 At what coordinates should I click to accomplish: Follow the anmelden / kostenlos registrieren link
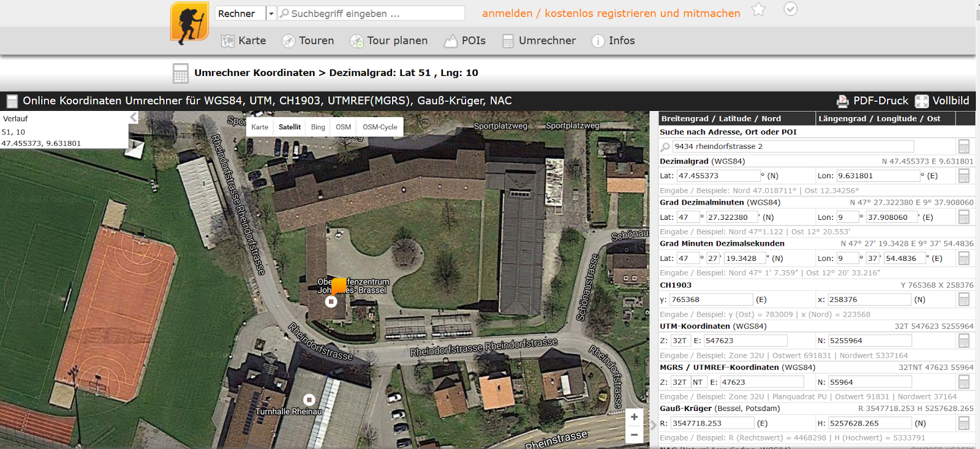pyautogui.click(x=611, y=13)
